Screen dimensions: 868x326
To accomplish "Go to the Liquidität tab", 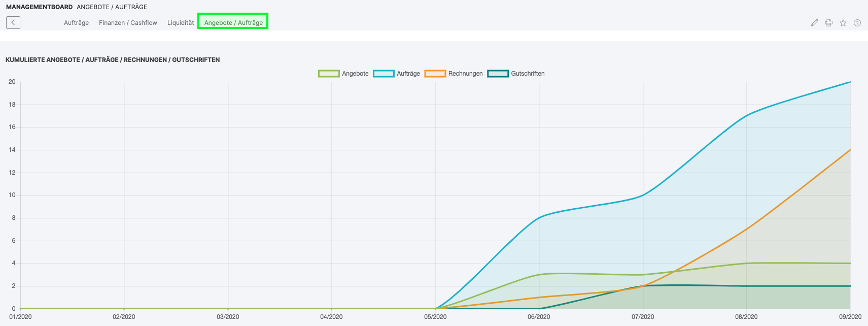I will (181, 23).
